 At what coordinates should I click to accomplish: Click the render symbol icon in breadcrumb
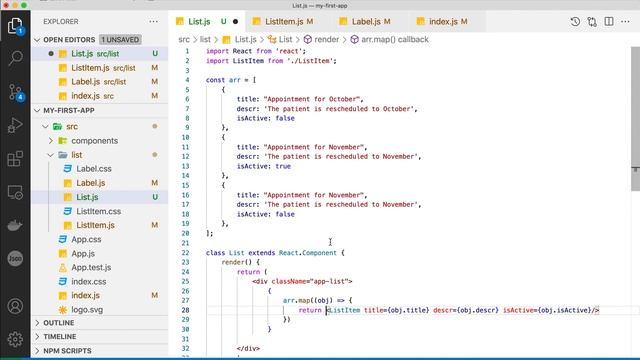(308, 40)
